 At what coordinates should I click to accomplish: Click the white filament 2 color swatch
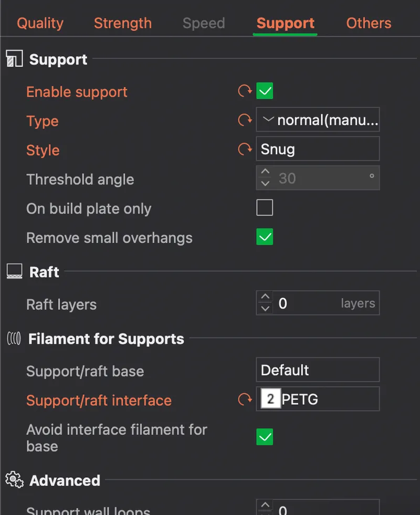point(270,400)
